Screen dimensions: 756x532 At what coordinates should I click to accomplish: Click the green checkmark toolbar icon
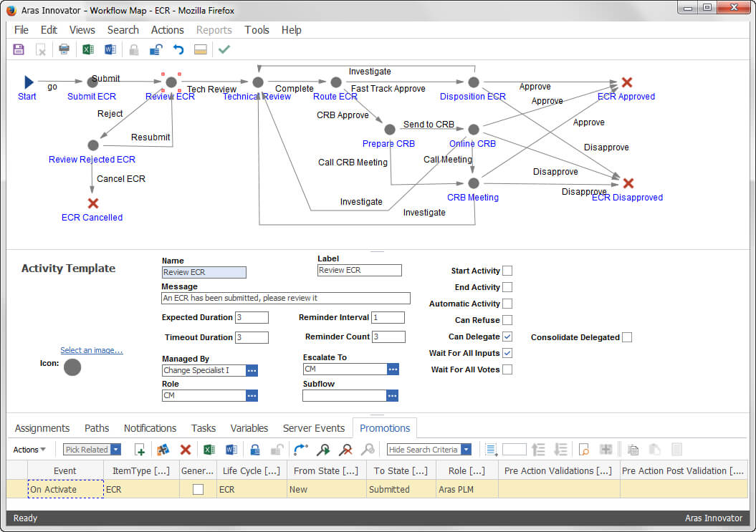(224, 49)
